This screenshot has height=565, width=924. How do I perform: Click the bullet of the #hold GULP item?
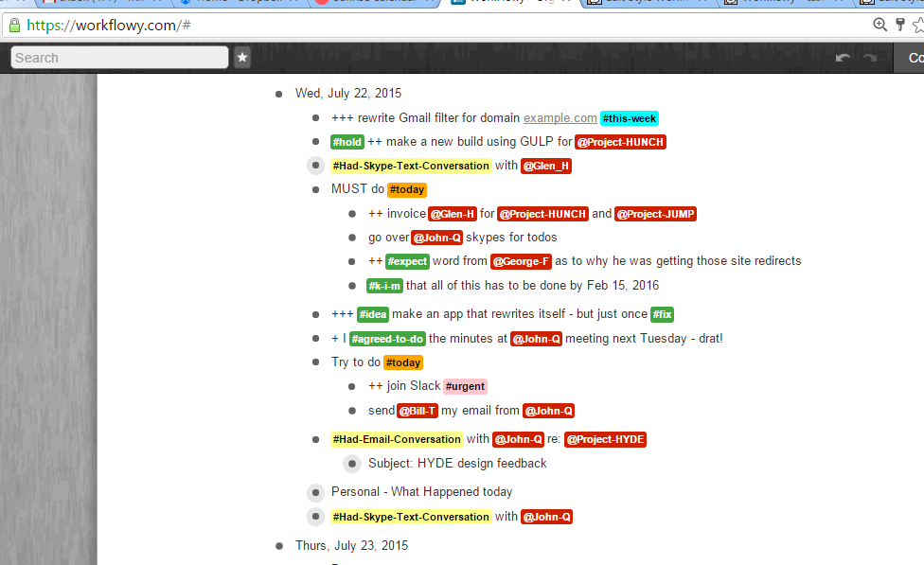[316, 141]
